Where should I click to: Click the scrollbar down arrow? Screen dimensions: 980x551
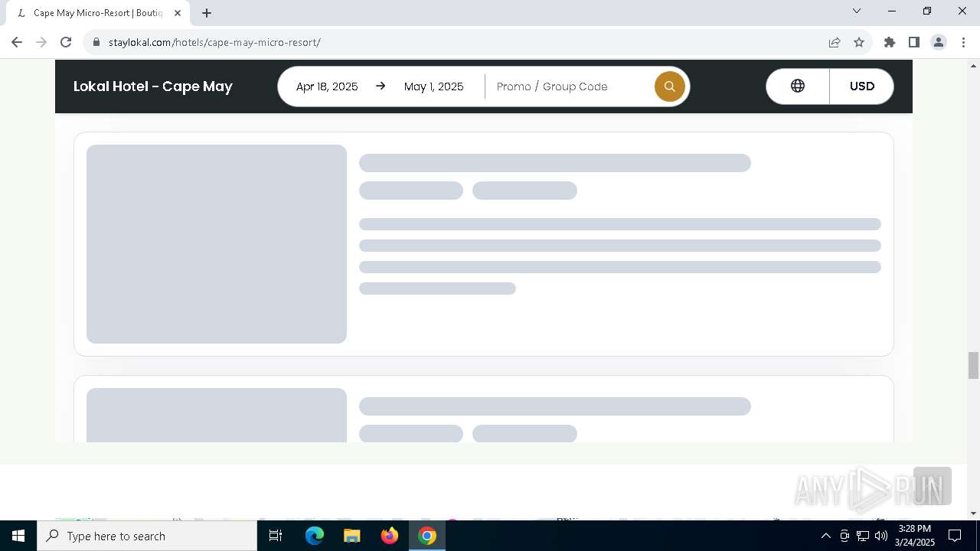click(x=973, y=514)
